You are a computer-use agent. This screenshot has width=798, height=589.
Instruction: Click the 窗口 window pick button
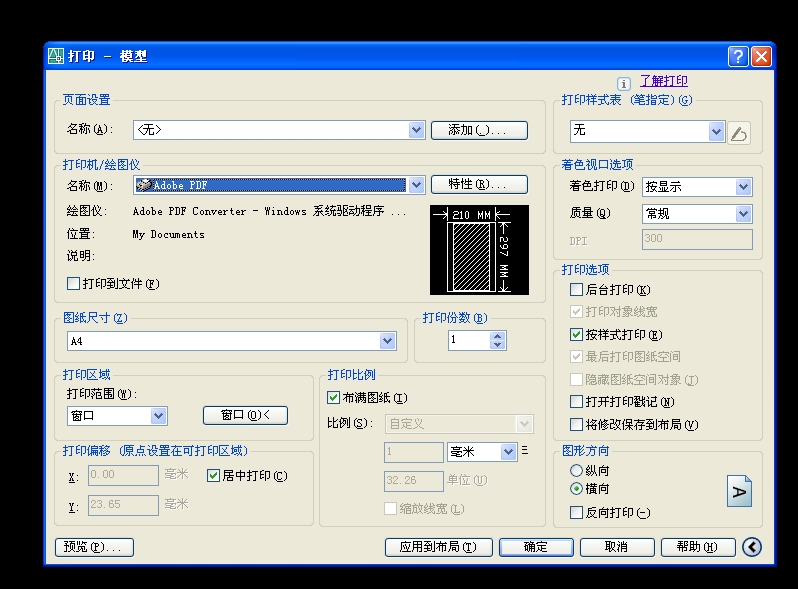[245, 415]
